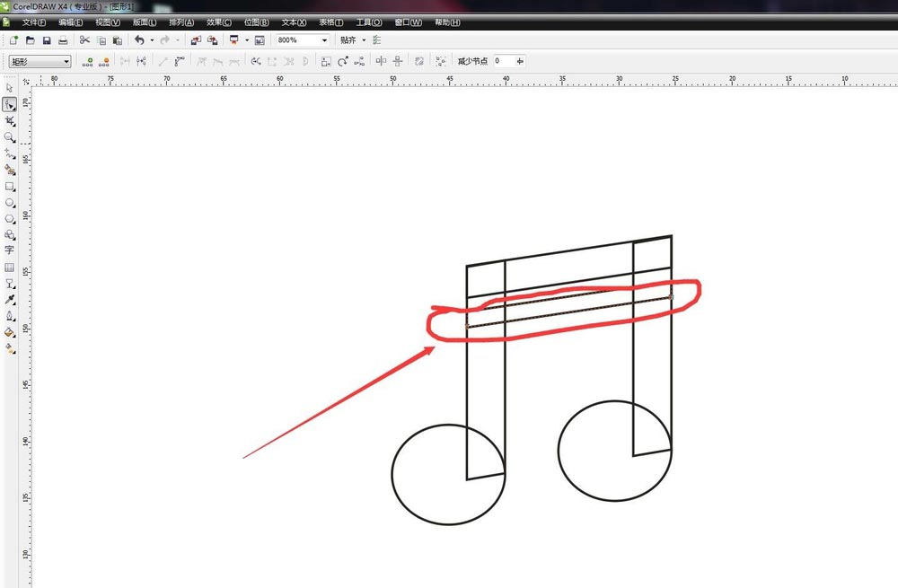Reflect nodes vertically
Viewport: 898px width, 588px height.
[x=398, y=61]
